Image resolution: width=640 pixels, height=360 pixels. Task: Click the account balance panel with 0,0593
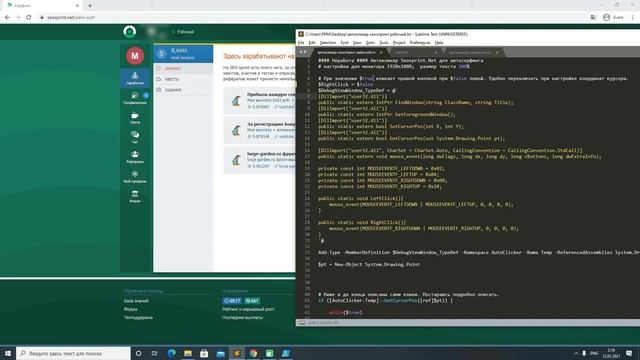pos(183,53)
